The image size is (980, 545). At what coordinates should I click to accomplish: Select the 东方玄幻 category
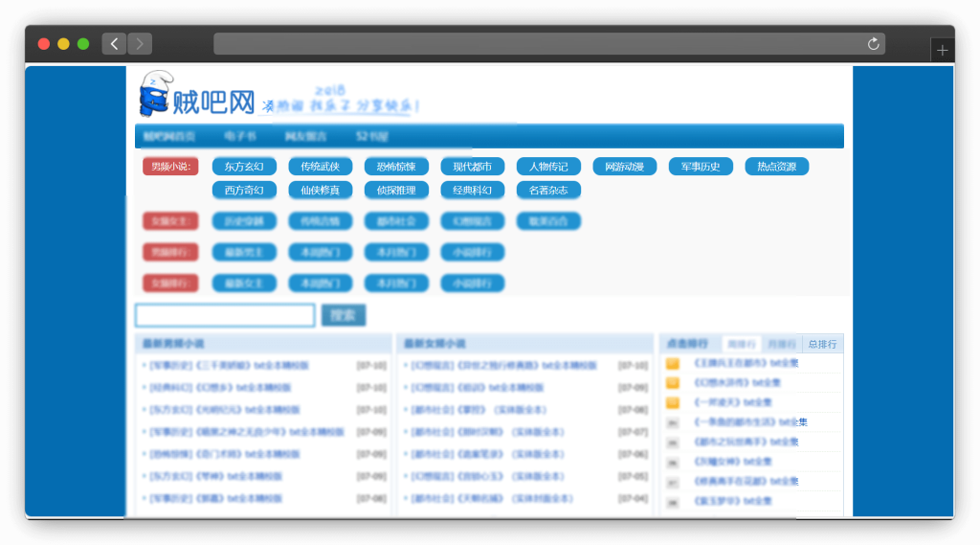[x=244, y=167]
